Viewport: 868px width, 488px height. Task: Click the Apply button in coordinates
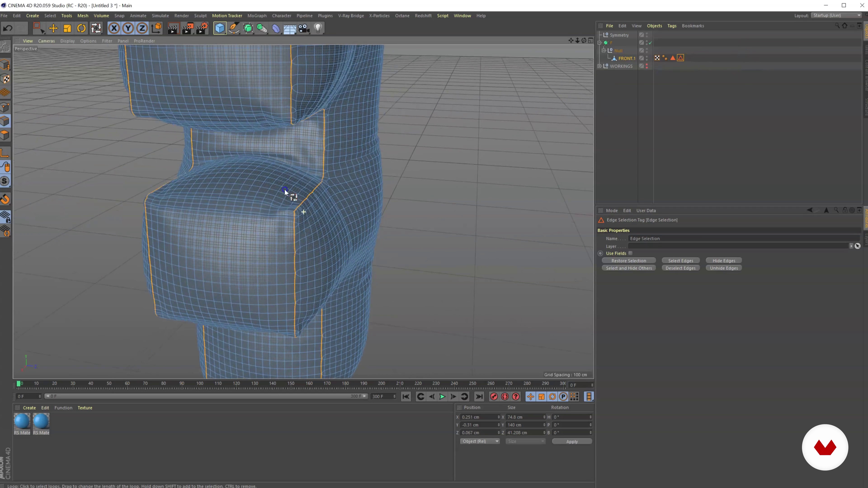click(572, 441)
